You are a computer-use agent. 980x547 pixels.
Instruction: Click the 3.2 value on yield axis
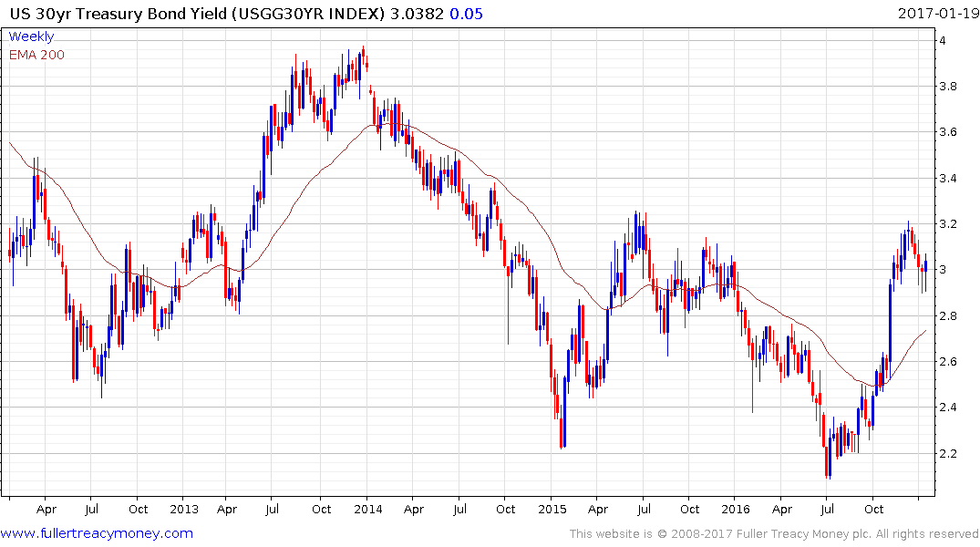(x=948, y=223)
